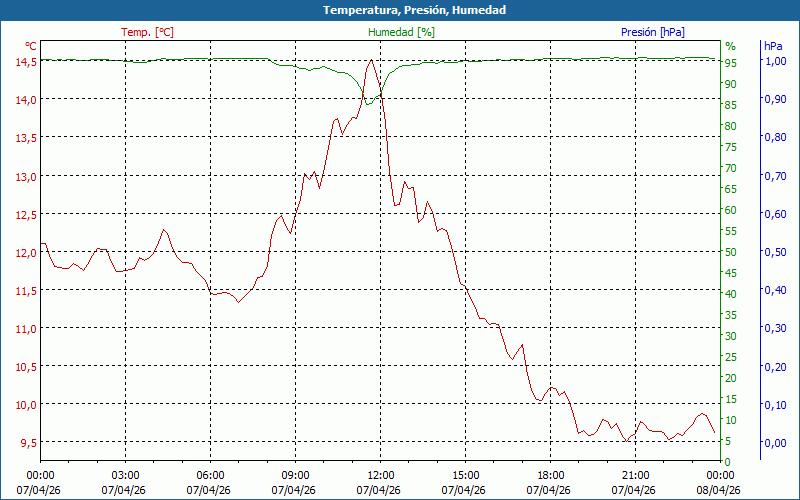
Task: Click the 18:00 time label on x-axis
Action: 550,475
